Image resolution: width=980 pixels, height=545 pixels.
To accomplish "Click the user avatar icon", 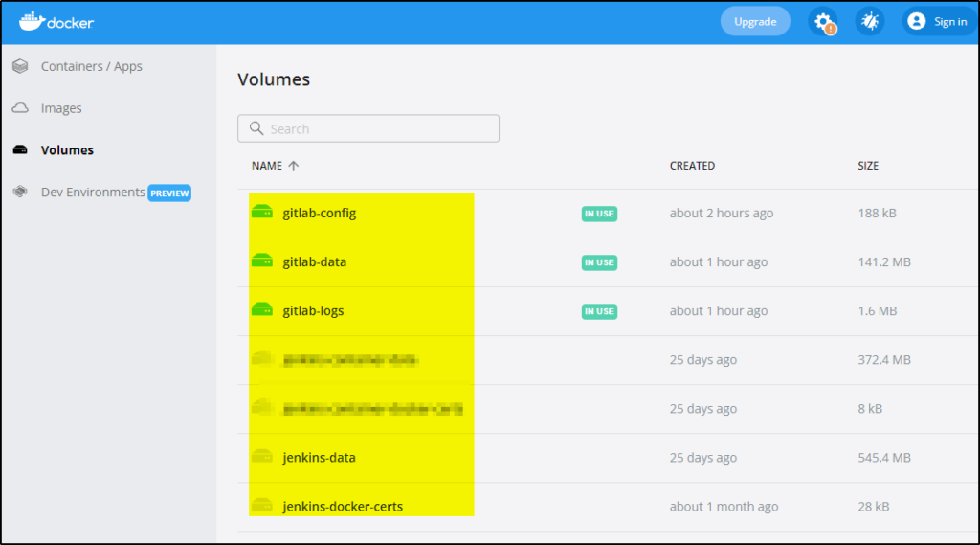I will 916,21.
